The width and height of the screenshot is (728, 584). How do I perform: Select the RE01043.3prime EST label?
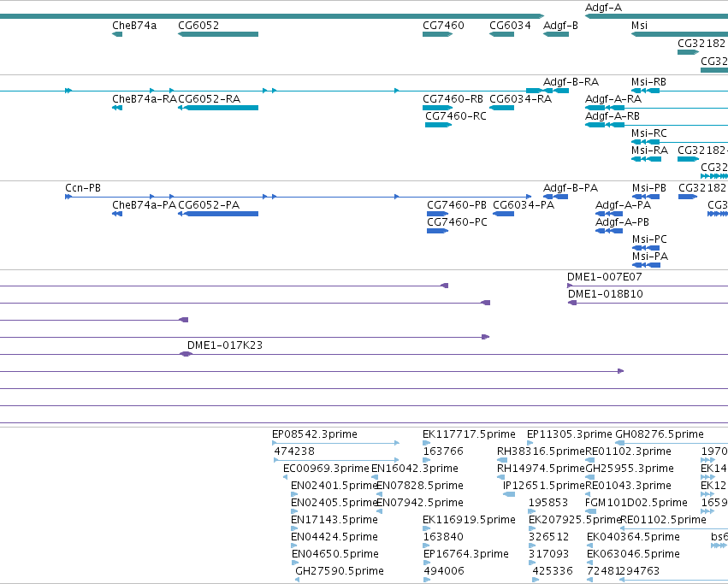pyautogui.click(x=628, y=486)
